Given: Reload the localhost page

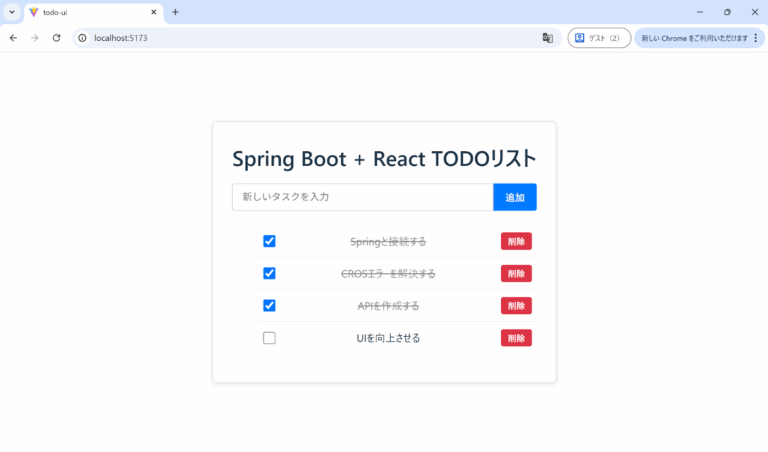Looking at the screenshot, I should point(57,38).
